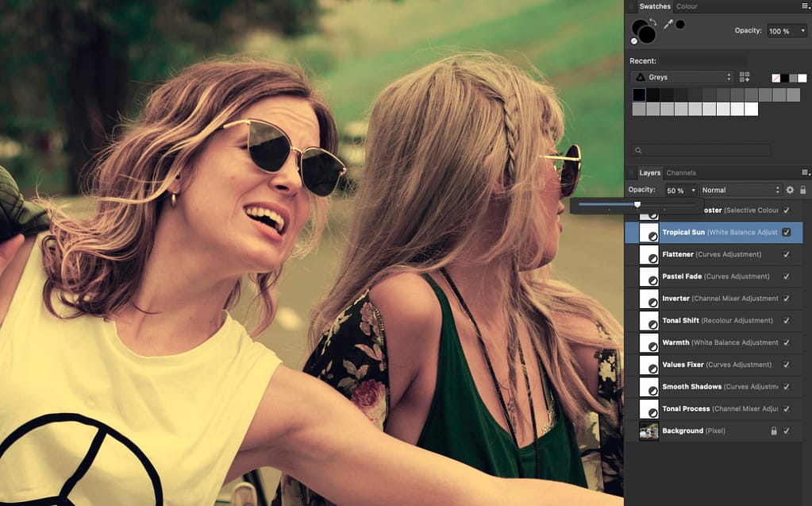Click the Inverter channel mixer icon

(648, 299)
